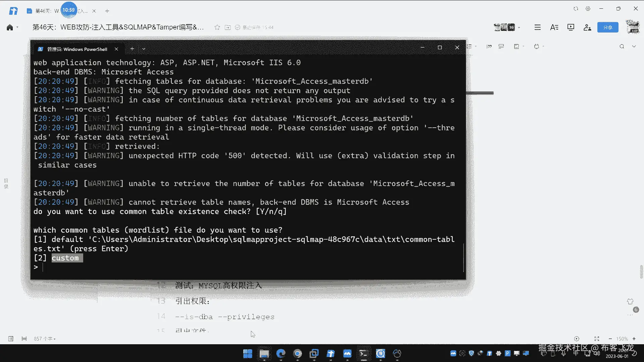Click zoom in plus at 150%
644x362 pixels.
tap(634, 339)
